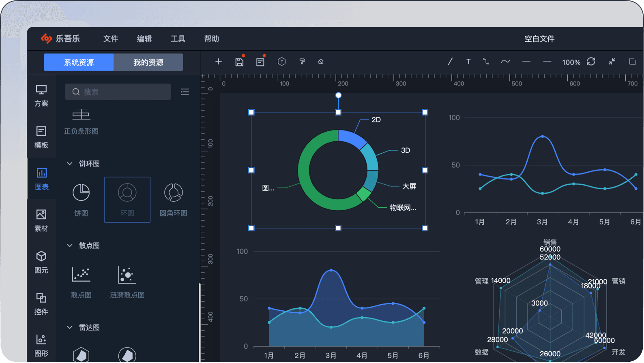
Task: Click the rotation handle above donut chart
Action: click(338, 95)
